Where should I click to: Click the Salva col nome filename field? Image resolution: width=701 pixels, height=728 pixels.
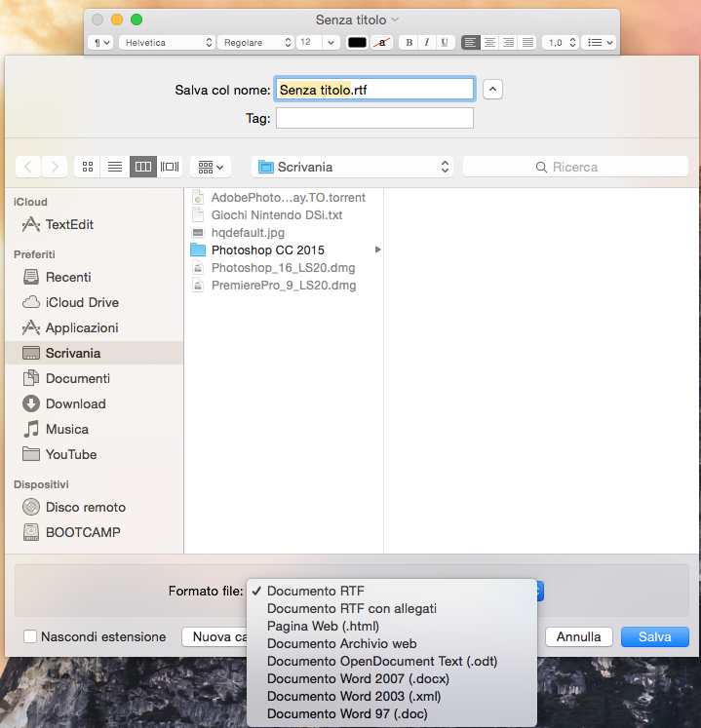(x=374, y=89)
